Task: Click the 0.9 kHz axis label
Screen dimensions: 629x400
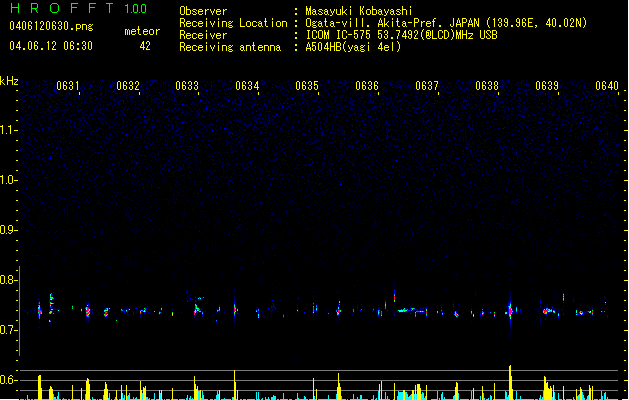Action: (x=8, y=230)
